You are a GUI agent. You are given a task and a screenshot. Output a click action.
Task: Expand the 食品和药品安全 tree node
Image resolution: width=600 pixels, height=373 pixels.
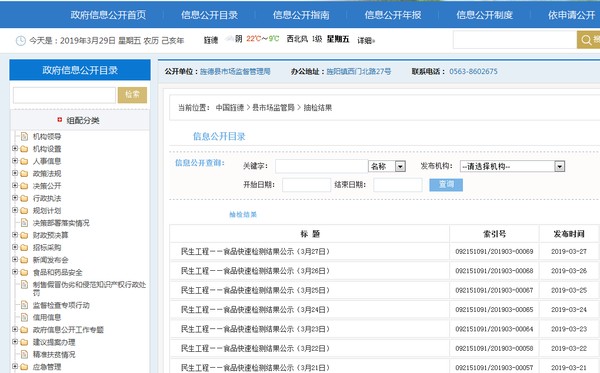click(15, 272)
